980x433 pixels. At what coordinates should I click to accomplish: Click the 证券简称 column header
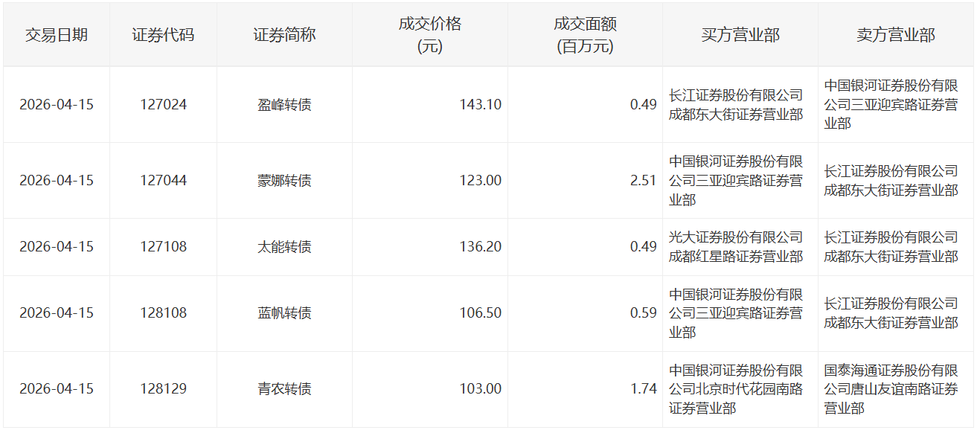click(284, 35)
